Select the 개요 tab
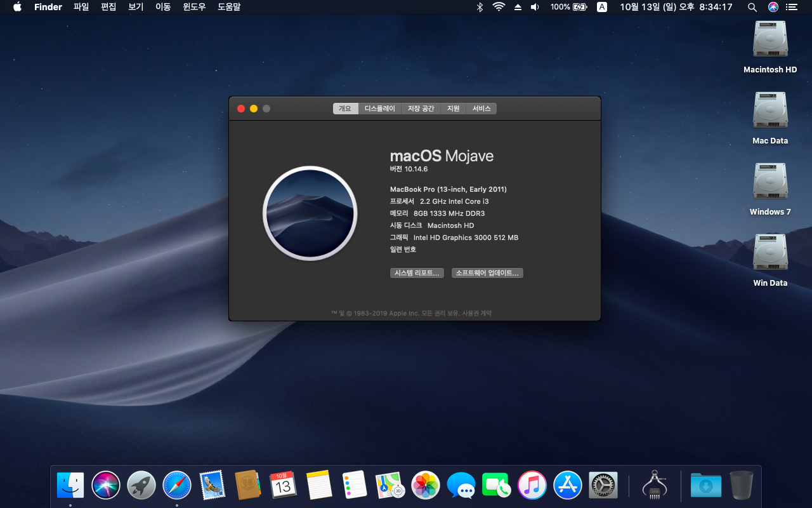812x508 pixels. pyautogui.click(x=345, y=109)
